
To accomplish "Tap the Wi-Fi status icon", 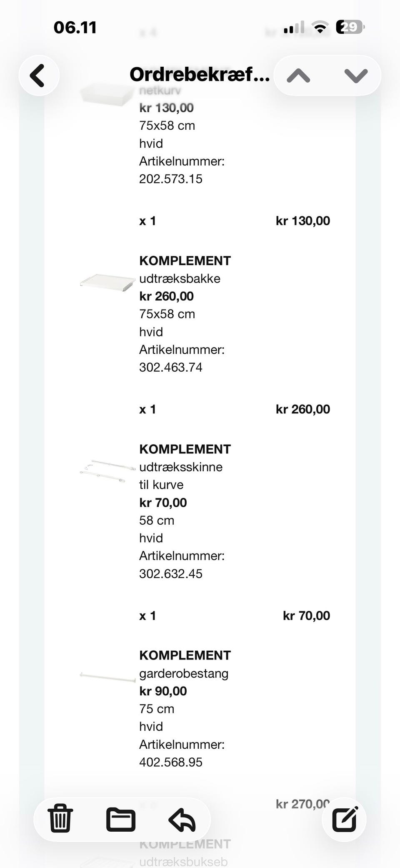I will pyautogui.click(x=320, y=28).
